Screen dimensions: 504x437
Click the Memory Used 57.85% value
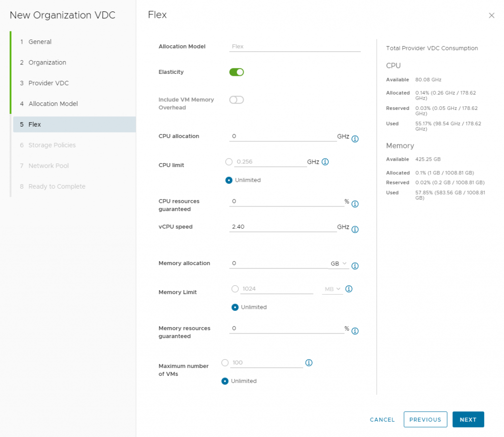tap(450, 195)
